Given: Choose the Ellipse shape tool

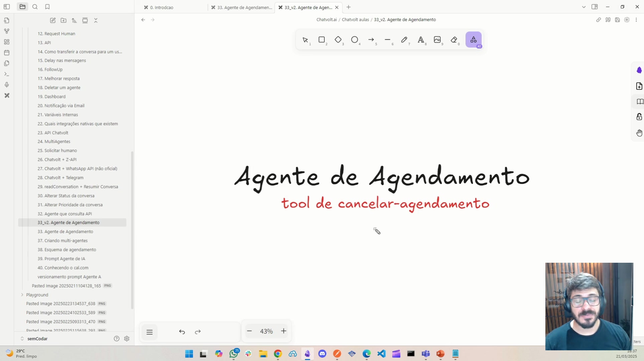Looking at the screenshot, I should pos(355,40).
